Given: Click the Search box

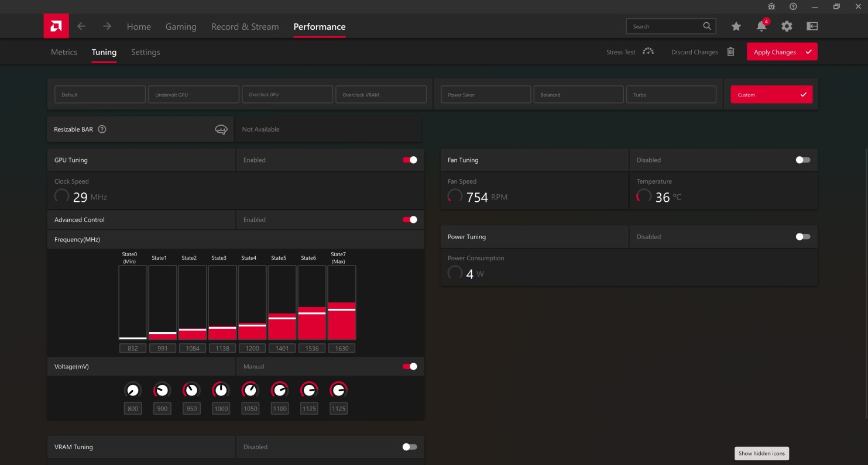Looking at the screenshot, I should (664, 26).
